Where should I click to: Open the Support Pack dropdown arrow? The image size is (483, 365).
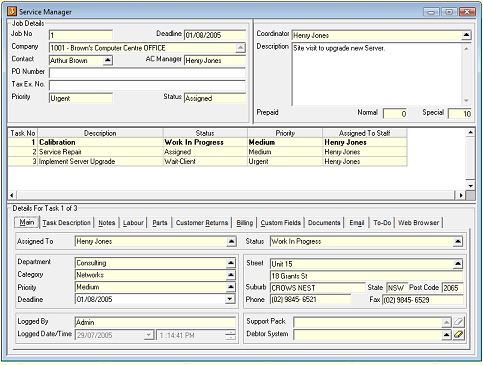coord(447,322)
